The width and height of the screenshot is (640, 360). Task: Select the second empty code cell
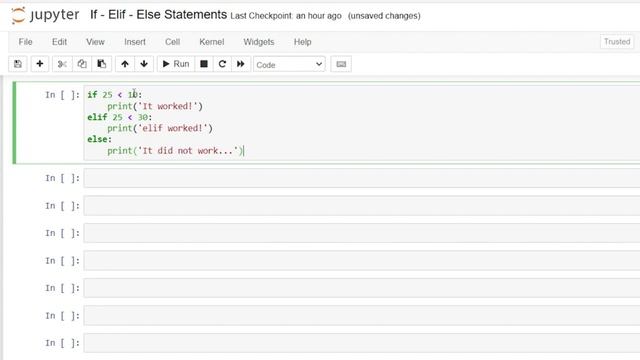coord(362,206)
